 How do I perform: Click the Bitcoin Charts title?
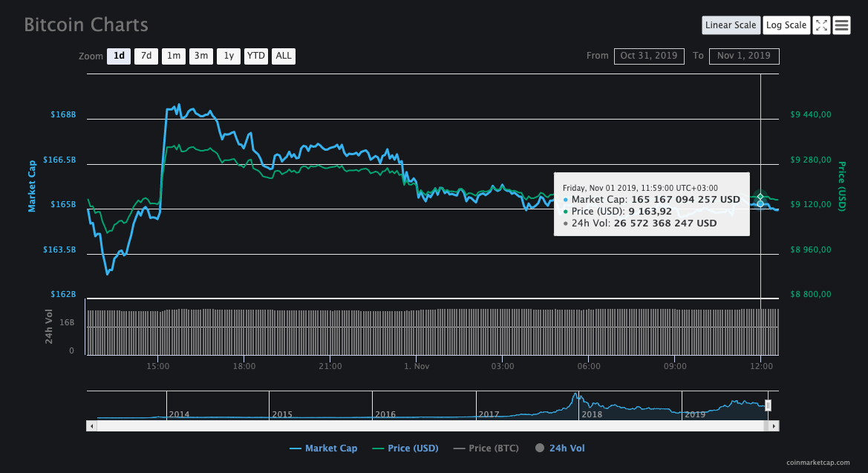(86, 25)
